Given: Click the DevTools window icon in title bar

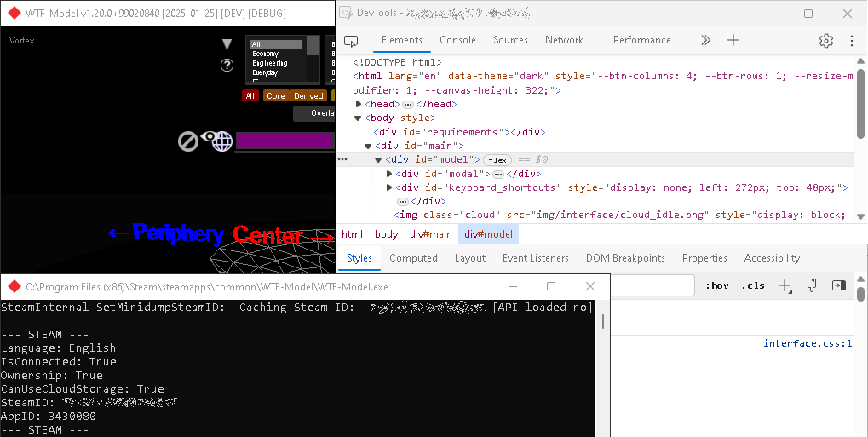Looking at the screenshot, I should pos(344,13).
